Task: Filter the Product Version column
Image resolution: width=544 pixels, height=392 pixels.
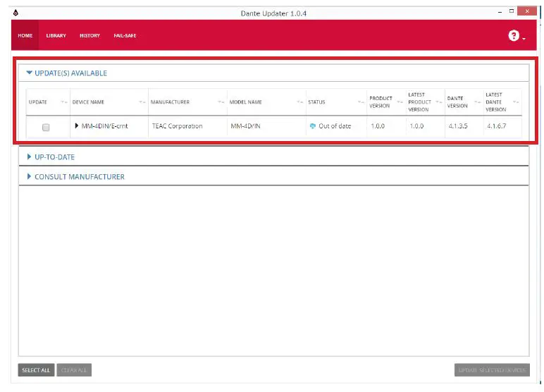Action: point(400,102)
